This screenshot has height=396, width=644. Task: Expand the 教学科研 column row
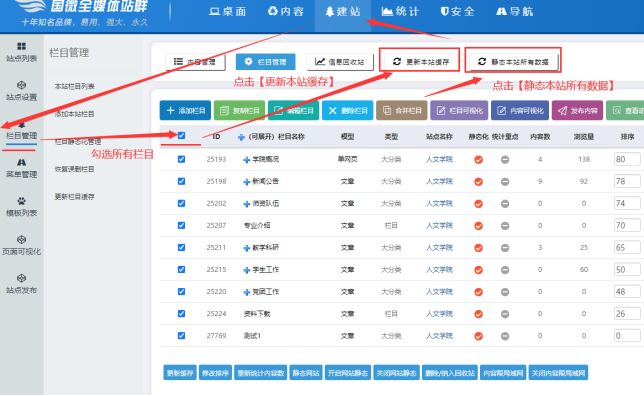246,248
